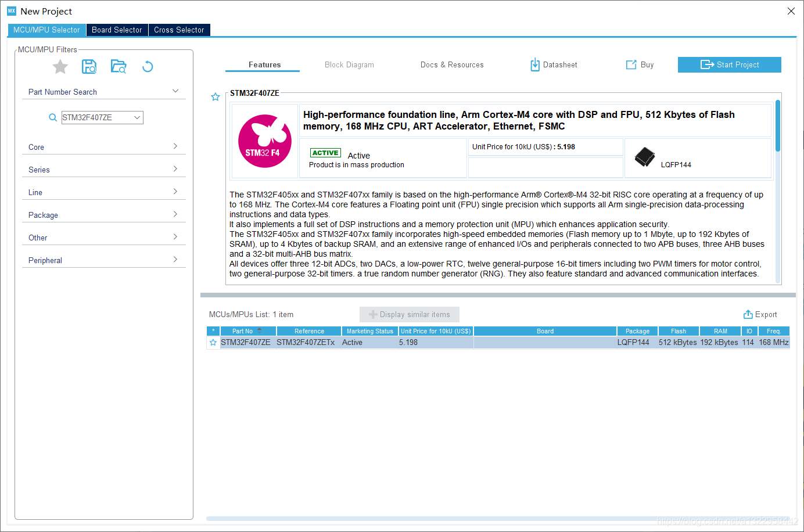This screenshot has height=532, width=804.
Task: Expand the Other filter
Action: [x=104, y=238]
